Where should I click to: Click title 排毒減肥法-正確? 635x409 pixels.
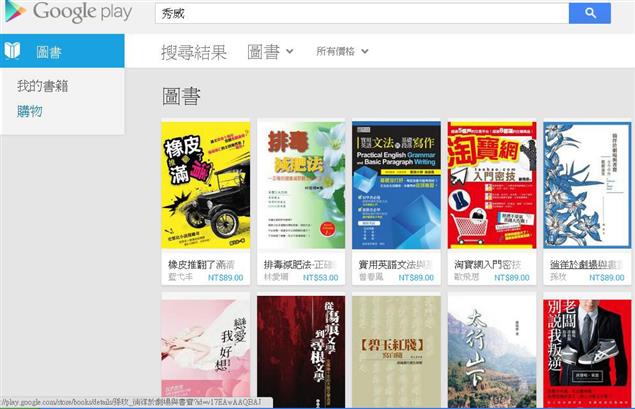(x=300, y=265)
